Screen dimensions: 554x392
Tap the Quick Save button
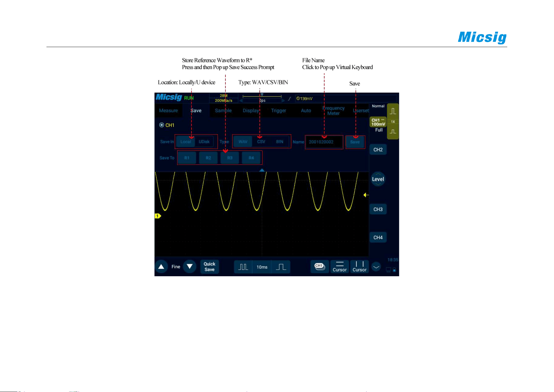[x=210, y=267]
